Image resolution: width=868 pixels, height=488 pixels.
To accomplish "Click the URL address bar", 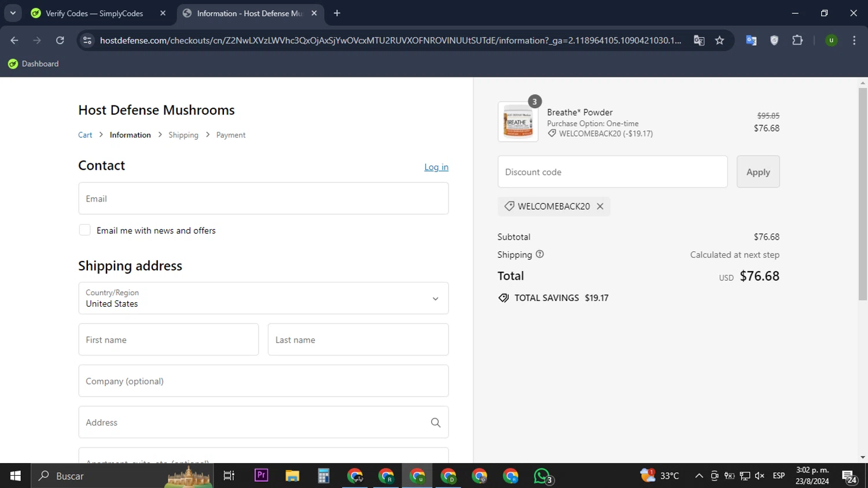I will click(x=391, y=41).
